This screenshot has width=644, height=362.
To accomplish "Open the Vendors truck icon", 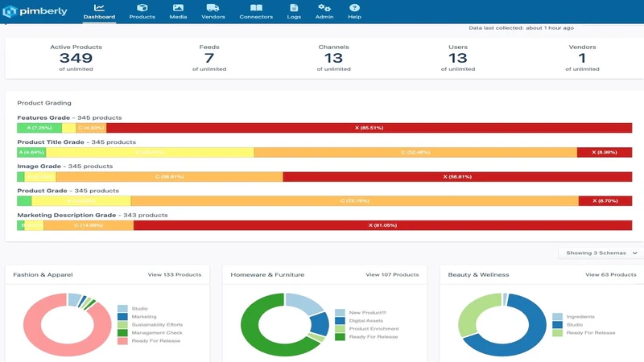I will 213,8.
